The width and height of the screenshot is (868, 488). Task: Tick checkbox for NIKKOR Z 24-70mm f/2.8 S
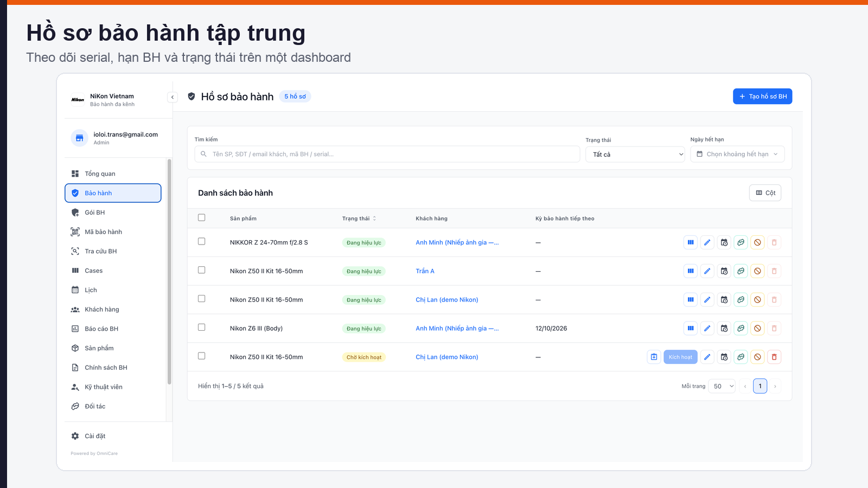(x=201, y=241)
